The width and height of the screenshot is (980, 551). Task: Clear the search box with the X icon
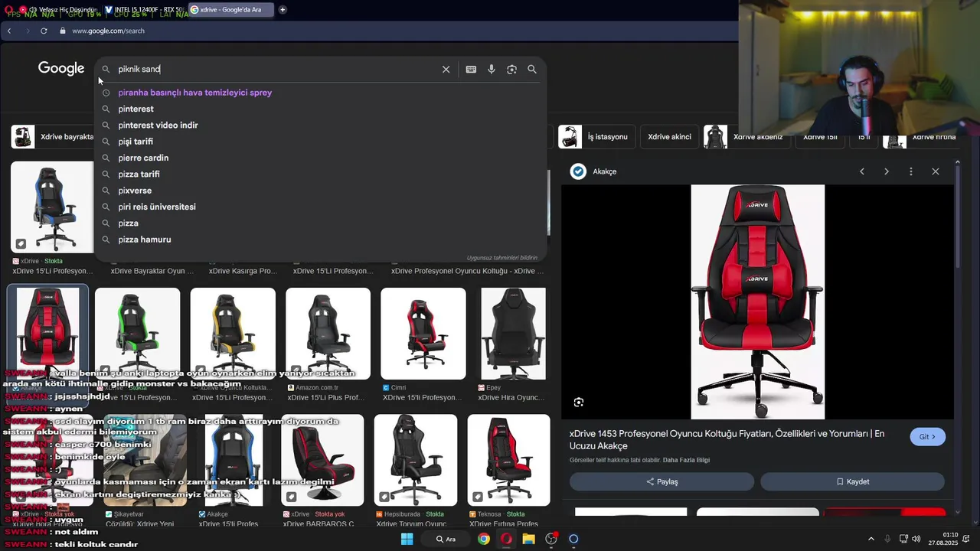446,69
